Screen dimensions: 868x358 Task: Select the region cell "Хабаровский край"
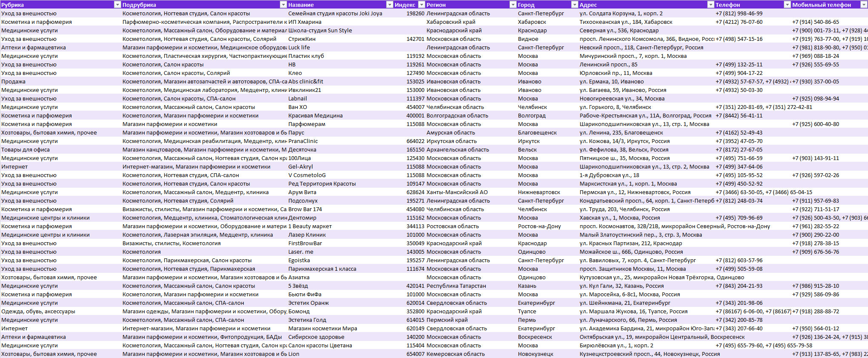pyautogui.click(x=471, y=22)
